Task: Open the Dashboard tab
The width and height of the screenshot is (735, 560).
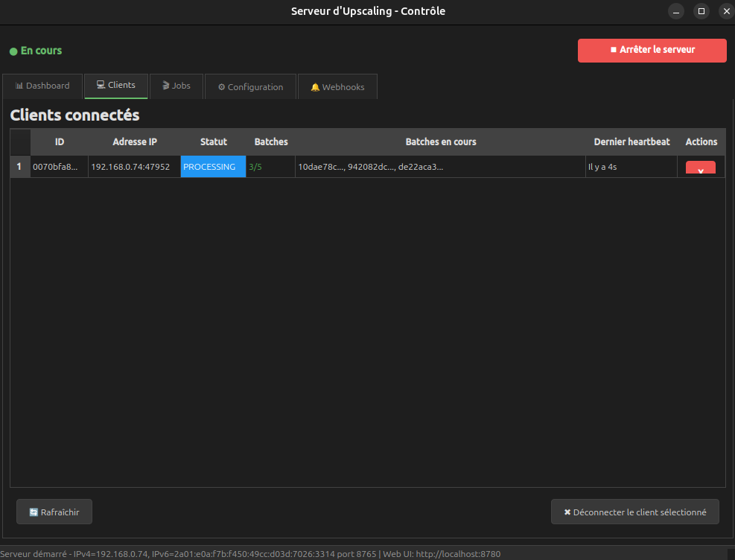Action: click(x=42, y=86)
